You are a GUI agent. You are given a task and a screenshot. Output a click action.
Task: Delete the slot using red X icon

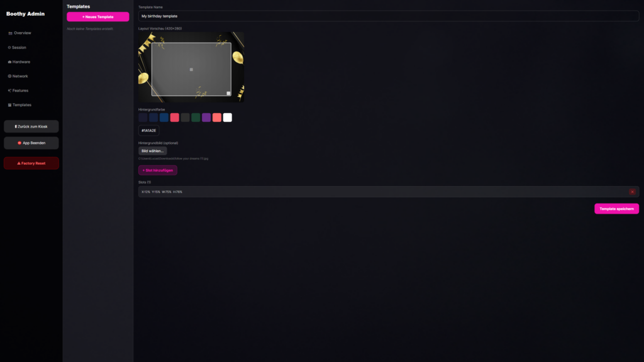(x=632, y=192)
